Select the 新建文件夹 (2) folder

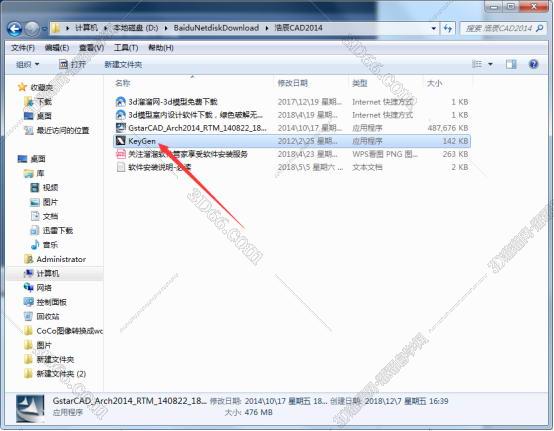pos(55,374)
